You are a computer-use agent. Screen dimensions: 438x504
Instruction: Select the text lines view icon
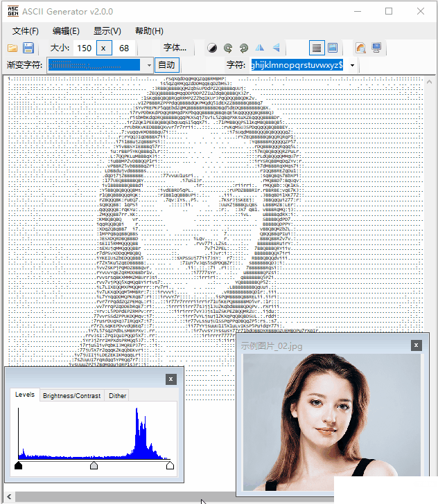(317, 48)
